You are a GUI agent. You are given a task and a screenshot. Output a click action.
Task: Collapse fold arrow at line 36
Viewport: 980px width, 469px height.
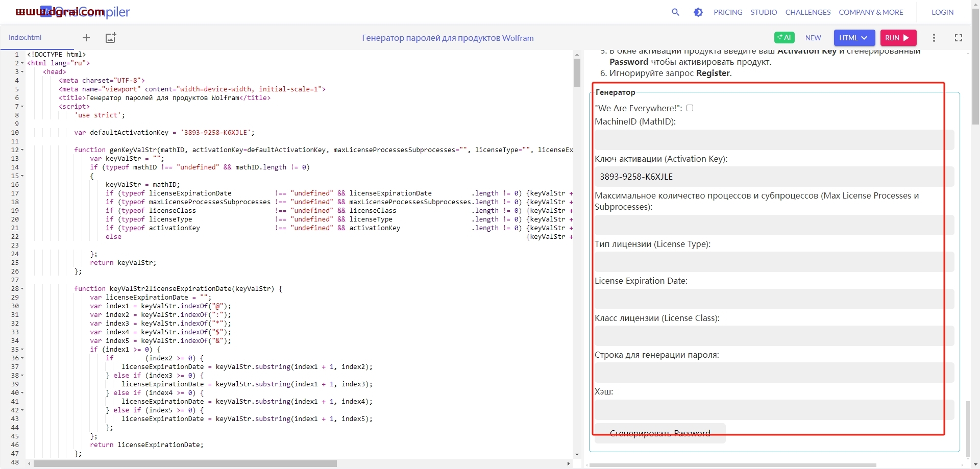(x=22, y=358)
